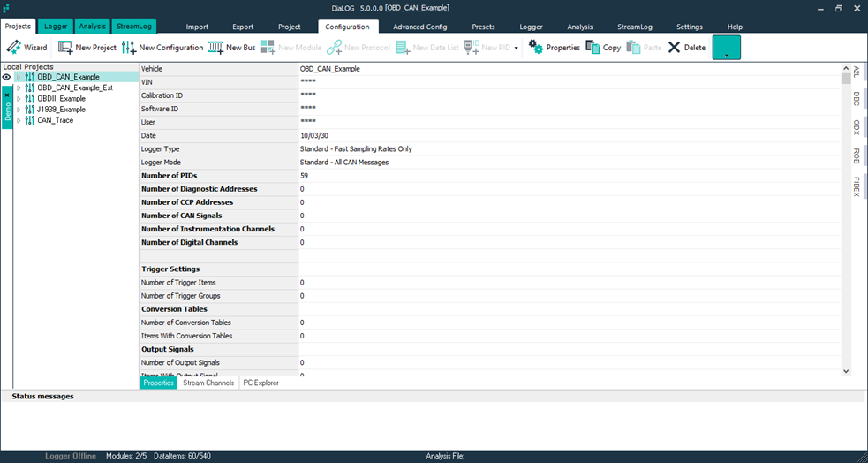This screenshot has height=463, width=868.
Task: Delete the selected item
Action: pos(686,48)
